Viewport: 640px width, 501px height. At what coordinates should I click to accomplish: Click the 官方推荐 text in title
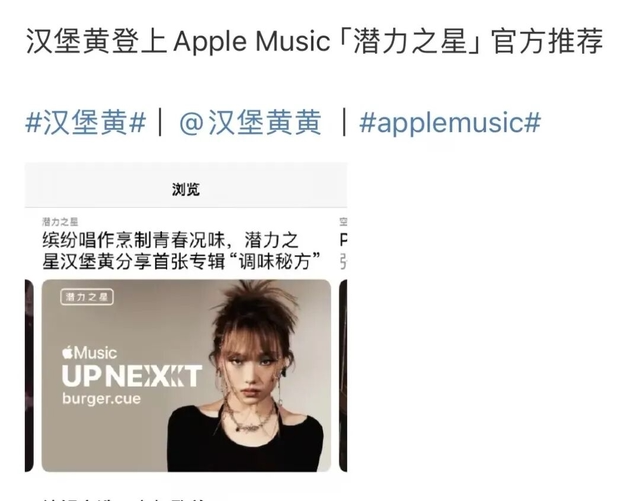pyautogui.click(x=548, y=41)
